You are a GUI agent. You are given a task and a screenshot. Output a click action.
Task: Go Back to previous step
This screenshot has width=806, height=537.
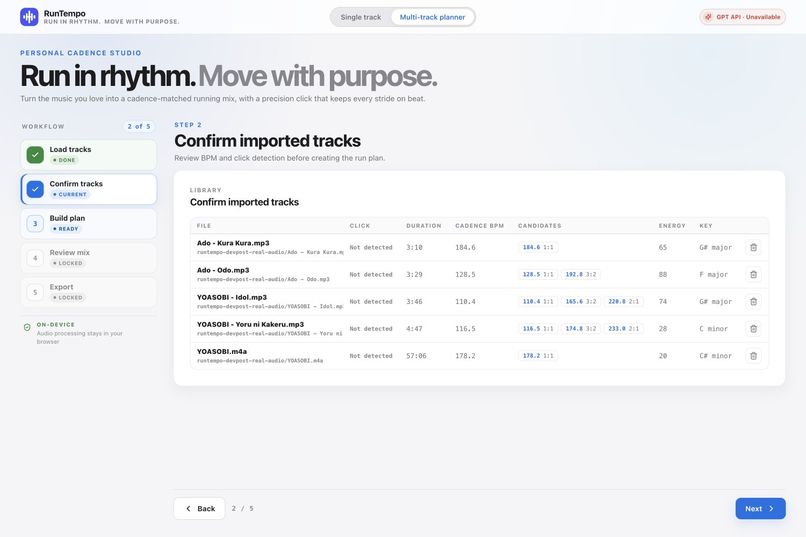pyautogui.click(x=199, y=508)
